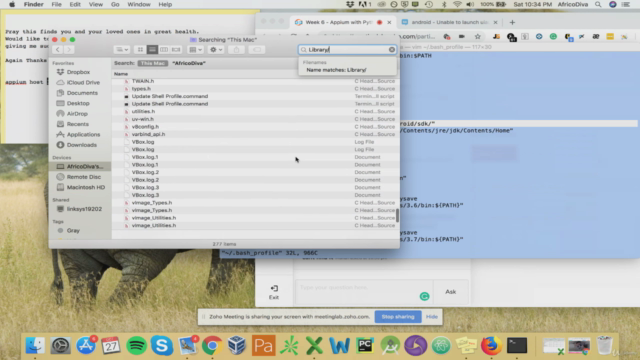Go forward in Finder navigation

[69, 49]
